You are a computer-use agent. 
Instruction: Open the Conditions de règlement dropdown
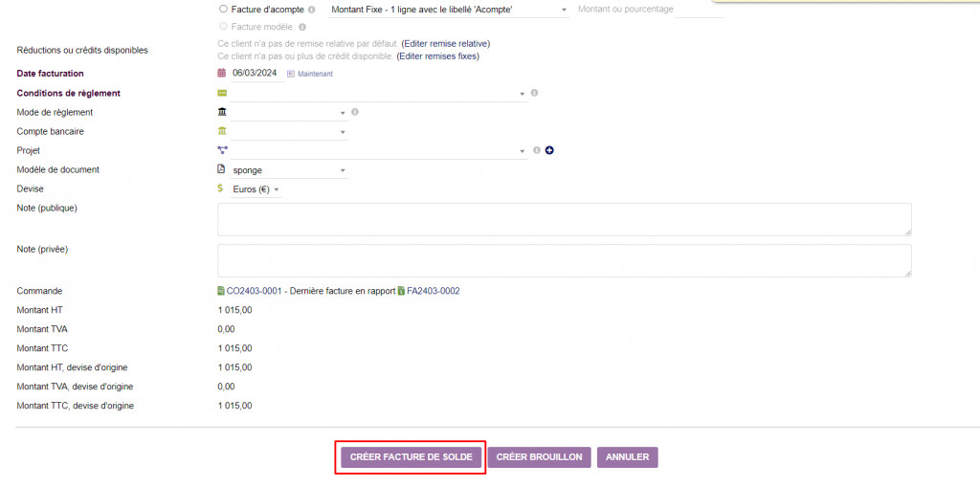378,94
